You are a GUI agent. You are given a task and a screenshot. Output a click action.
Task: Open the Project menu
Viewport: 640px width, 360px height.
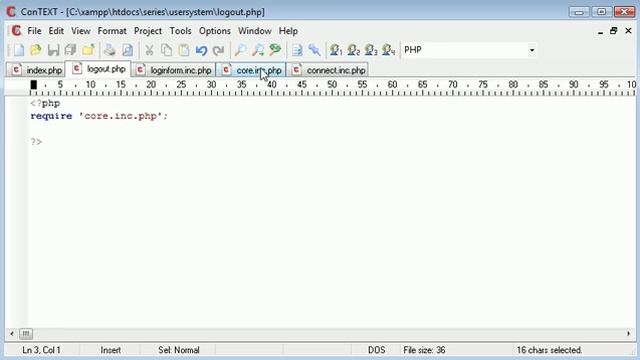tap(148, 31)
